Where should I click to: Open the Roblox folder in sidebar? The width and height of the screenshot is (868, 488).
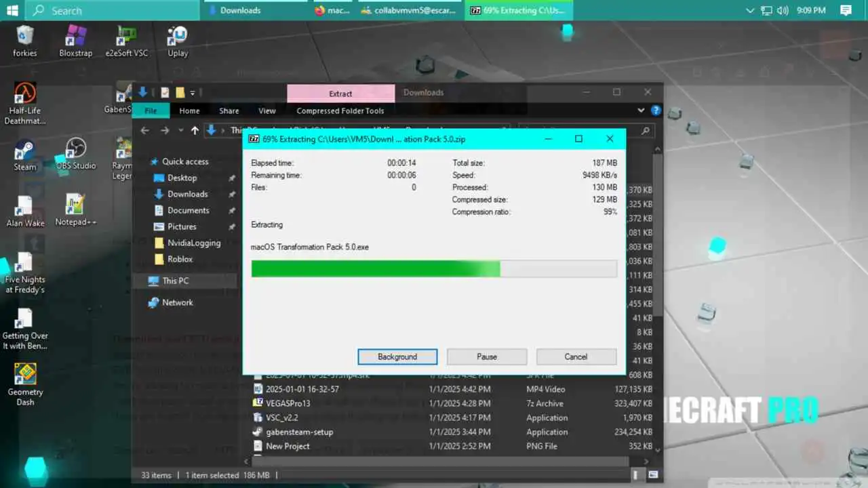coord(180,259)
